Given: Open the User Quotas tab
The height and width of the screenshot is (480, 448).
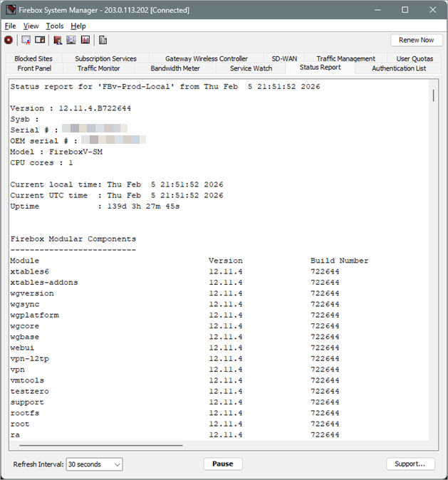Looking at the screenshot, I should point(415,58).
